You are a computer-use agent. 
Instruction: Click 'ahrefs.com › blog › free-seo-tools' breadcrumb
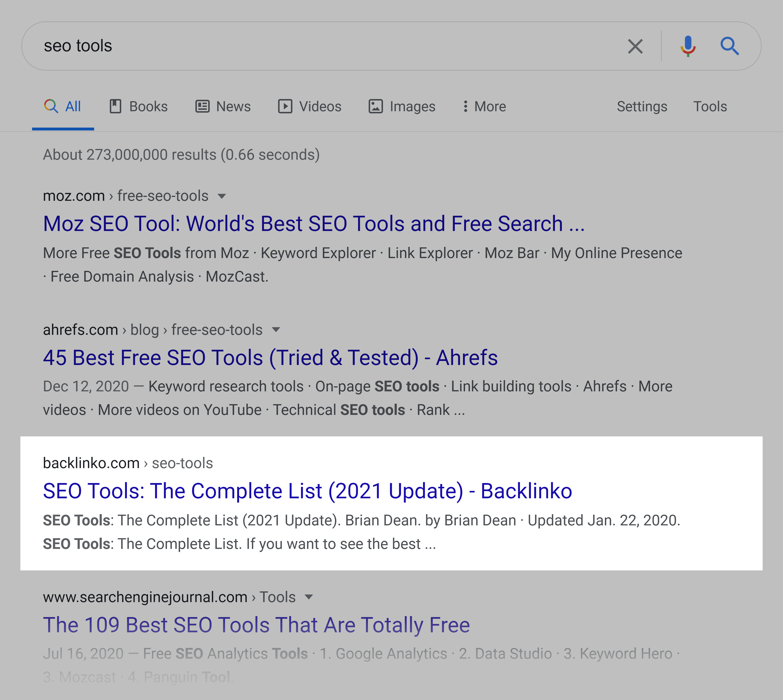click(153, 330)
